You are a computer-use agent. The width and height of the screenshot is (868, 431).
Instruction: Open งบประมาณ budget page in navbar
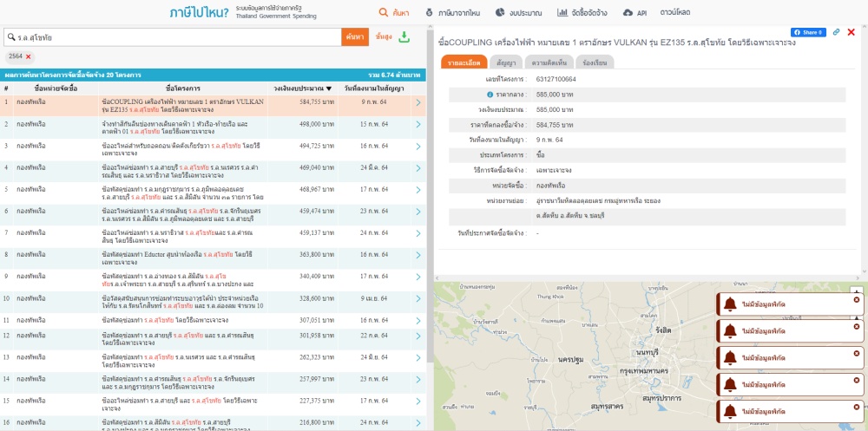point(519,13)
